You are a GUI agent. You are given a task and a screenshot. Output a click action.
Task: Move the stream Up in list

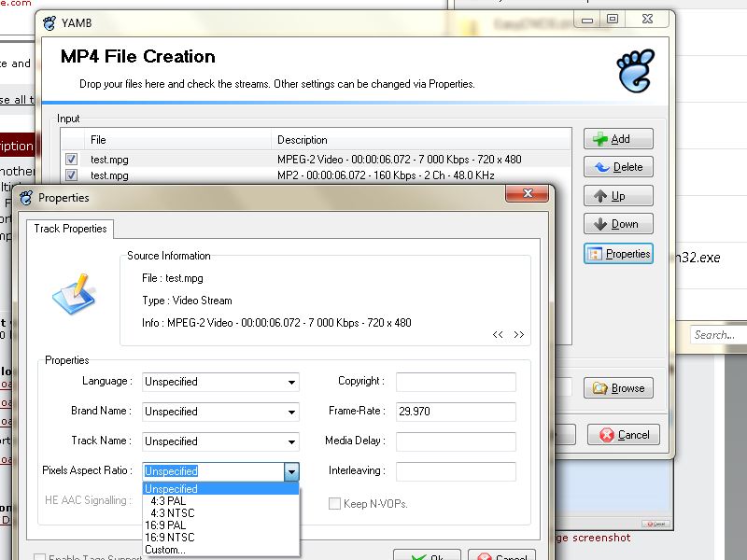pyautogui.click(x=618, y=196)
